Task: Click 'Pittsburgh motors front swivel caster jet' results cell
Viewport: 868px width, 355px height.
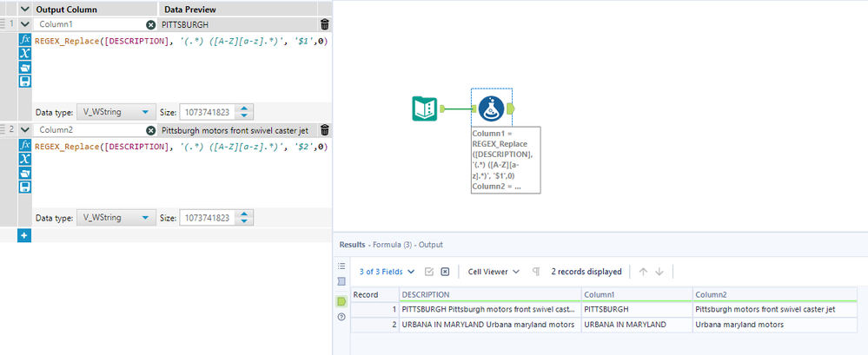Action: [x=774, y=310]
